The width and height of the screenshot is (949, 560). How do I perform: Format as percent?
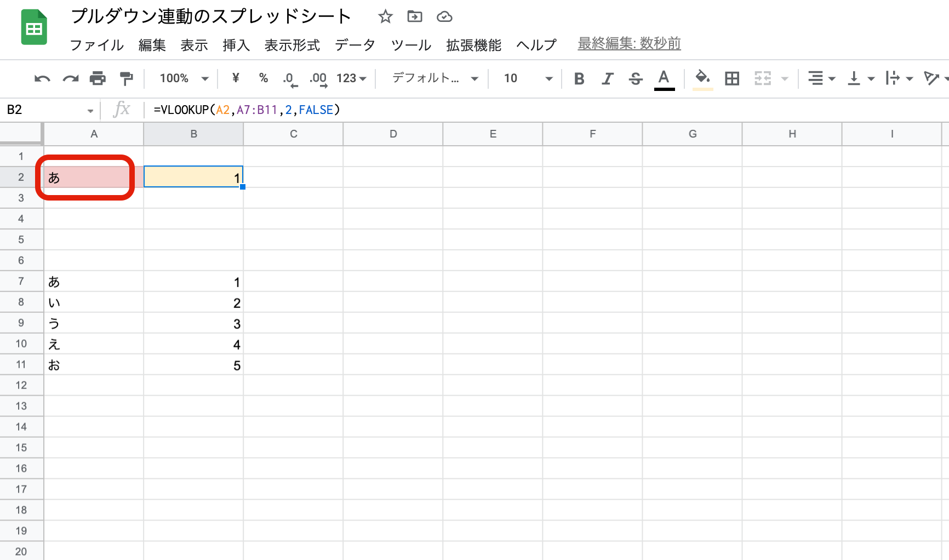264,78
